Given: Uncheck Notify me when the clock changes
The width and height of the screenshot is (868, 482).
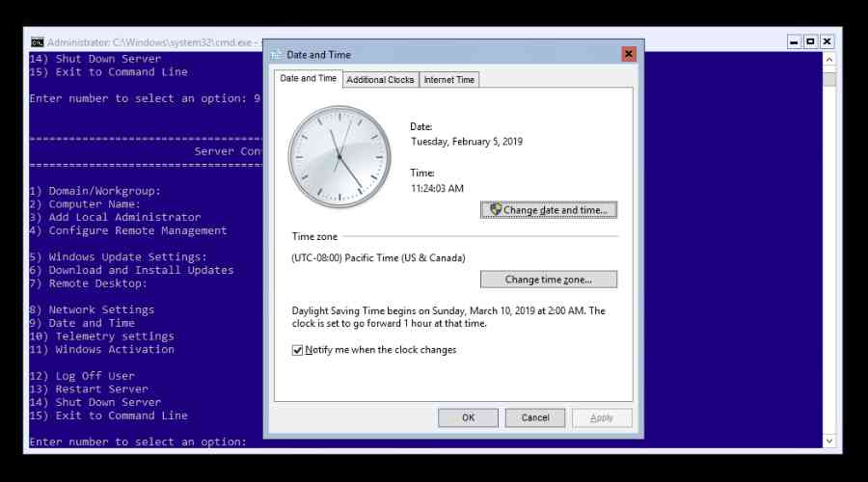Looking at the screenshot, I should pyautogui.click(x=297, y=350).
